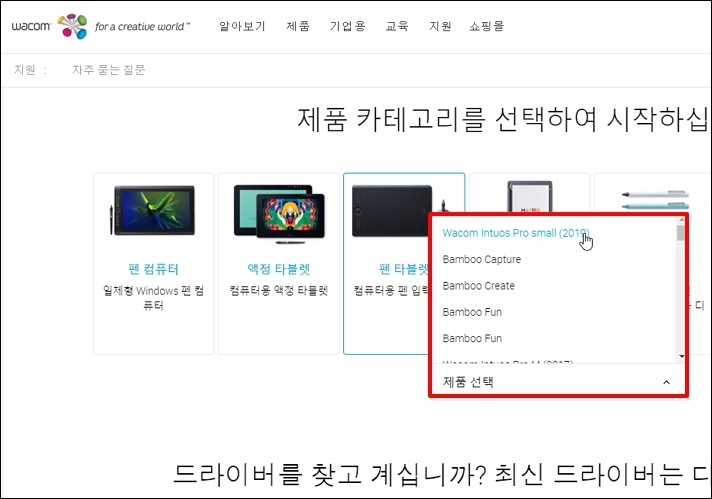This screenshot has width=712, height=499.
Task: Select the 액정 타블렛 product image
Action: click(x=279, y=213)
